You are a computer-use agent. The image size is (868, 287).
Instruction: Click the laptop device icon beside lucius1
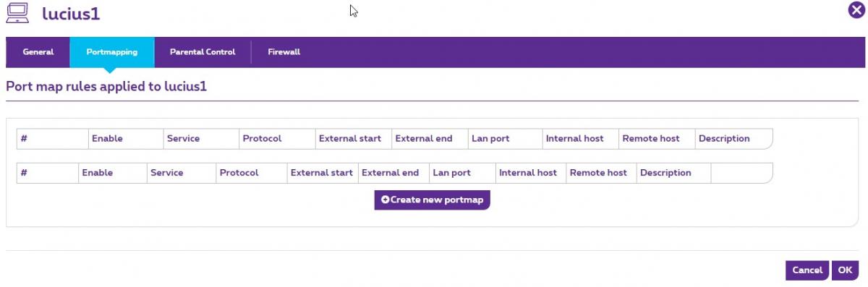point(18,12)
